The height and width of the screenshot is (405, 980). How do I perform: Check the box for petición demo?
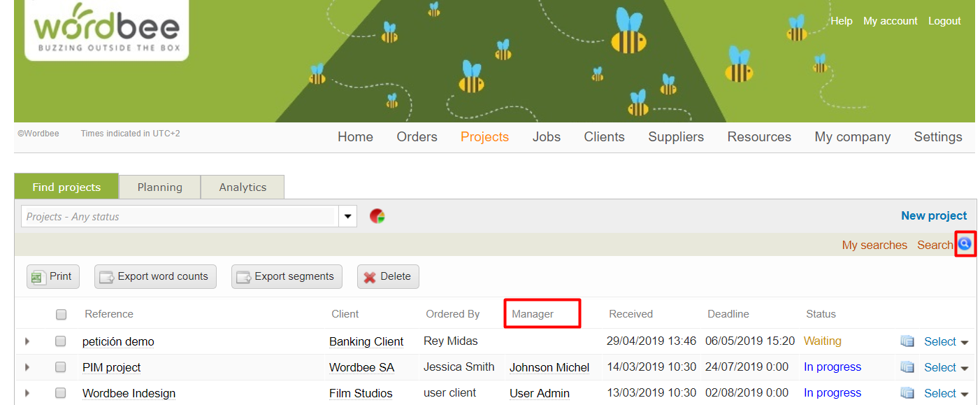(x=61, y=341)
